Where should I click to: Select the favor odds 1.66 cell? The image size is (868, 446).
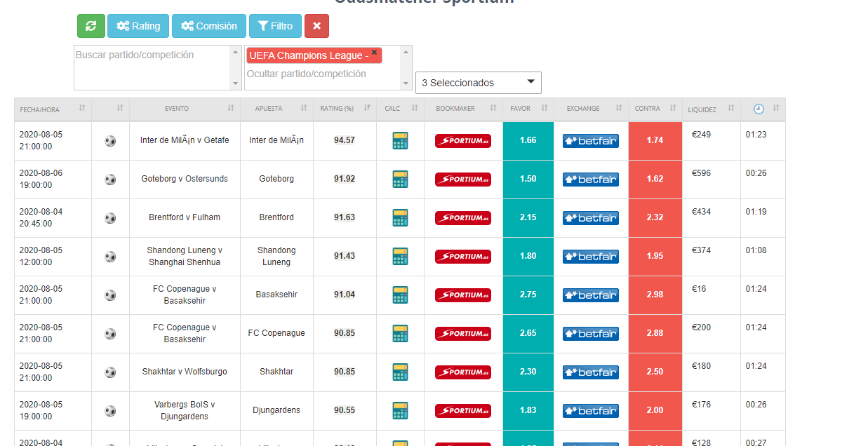(x=528, y=141)
